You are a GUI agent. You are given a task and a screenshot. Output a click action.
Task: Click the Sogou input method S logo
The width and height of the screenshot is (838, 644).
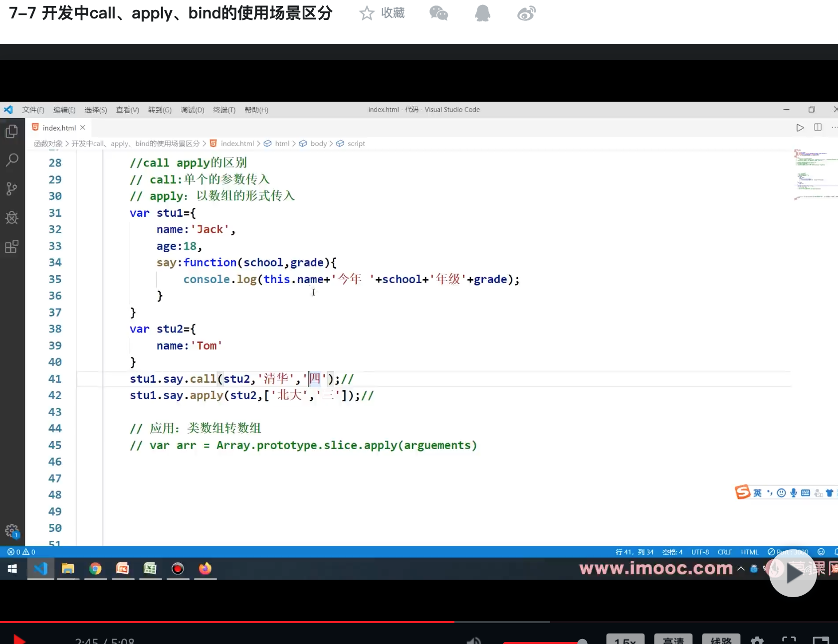(x=742, y=492)
